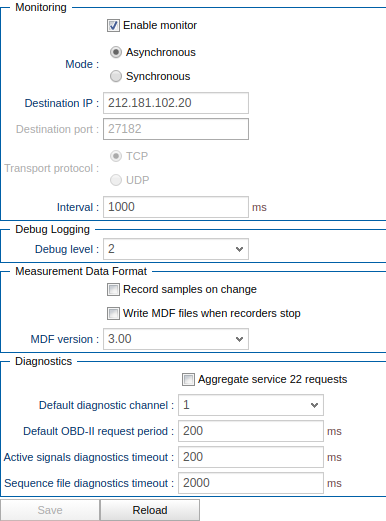The width and height of the screenshot is (386, 521).
Task: Click the Interval input field
Action: (176, 207)
